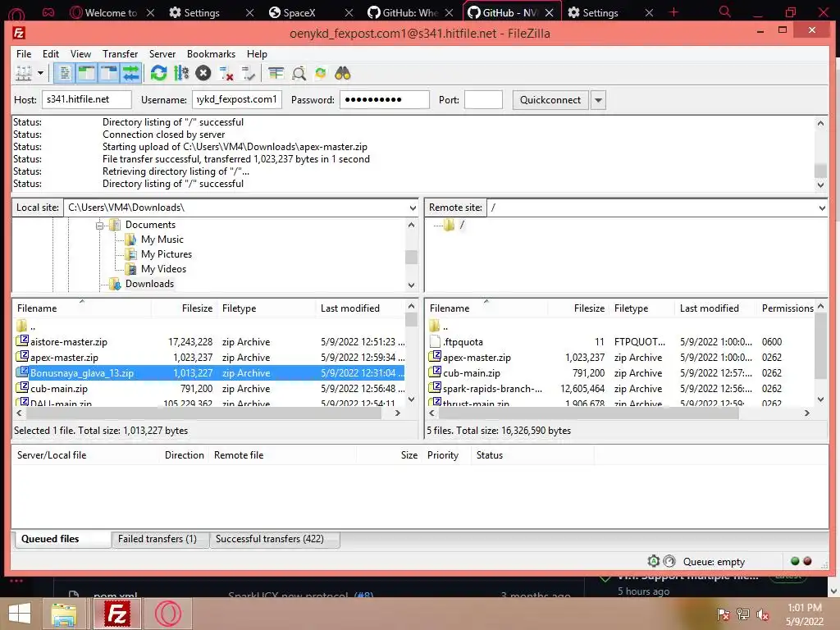
Task: Select My Pictures in local tree
Action: [x=167, y=254]
